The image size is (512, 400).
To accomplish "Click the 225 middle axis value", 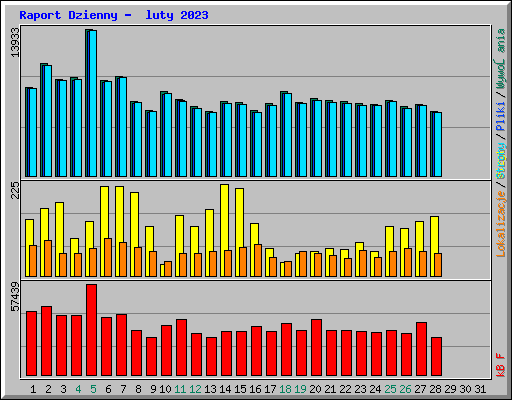I will [15, 190].
